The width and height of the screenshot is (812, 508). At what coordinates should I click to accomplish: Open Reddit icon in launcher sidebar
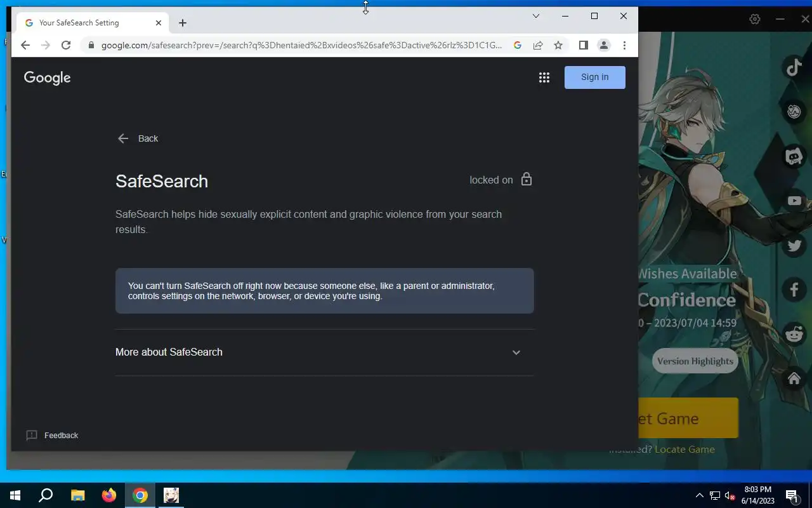[794, 334]
